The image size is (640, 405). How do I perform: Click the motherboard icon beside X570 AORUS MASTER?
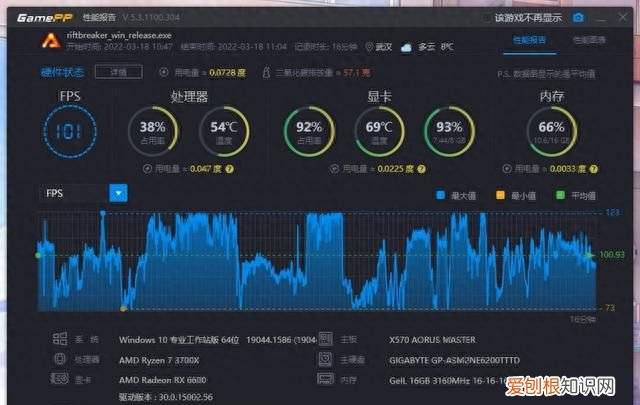[325, 339]
